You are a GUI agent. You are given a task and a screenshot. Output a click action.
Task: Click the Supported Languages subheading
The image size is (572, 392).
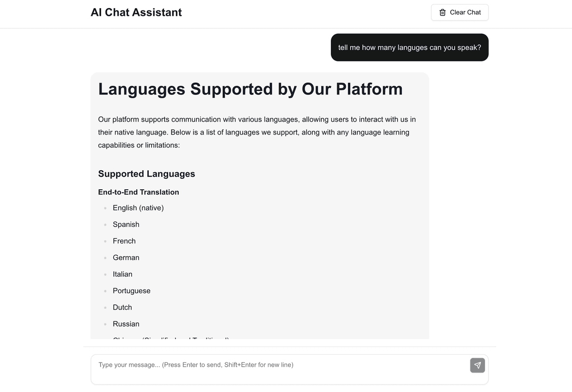tap(146, 174)
